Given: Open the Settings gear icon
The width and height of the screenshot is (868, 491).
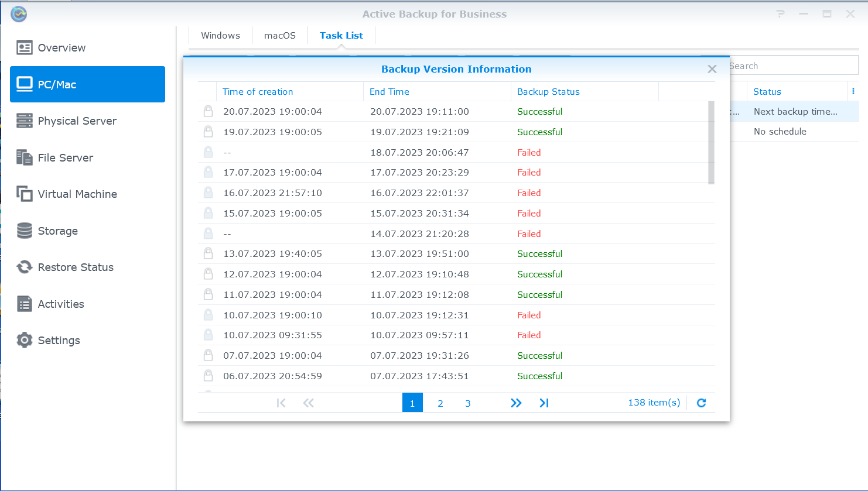Looking at the screenshot, I should click(25, 340).
